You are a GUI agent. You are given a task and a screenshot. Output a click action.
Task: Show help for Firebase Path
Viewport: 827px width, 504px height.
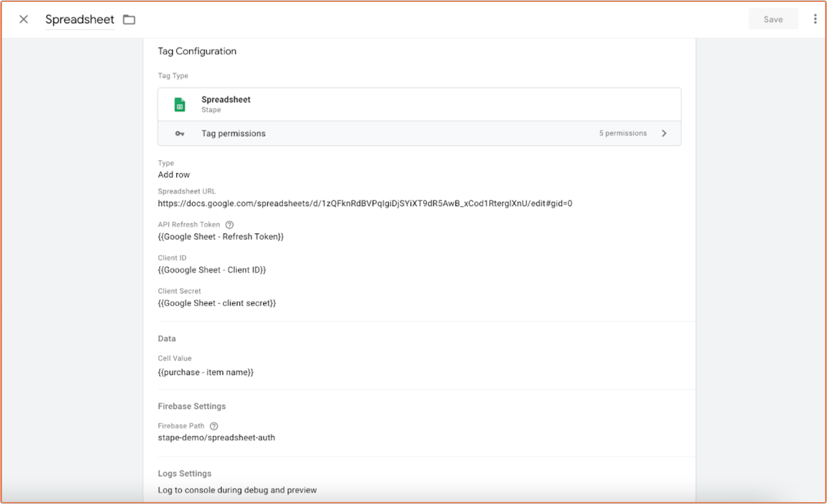coord(214,426)
